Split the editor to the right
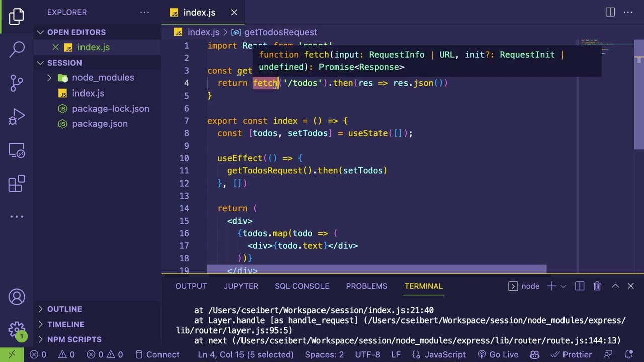This screenshot has width=644, height=362. tap(610, 12)
